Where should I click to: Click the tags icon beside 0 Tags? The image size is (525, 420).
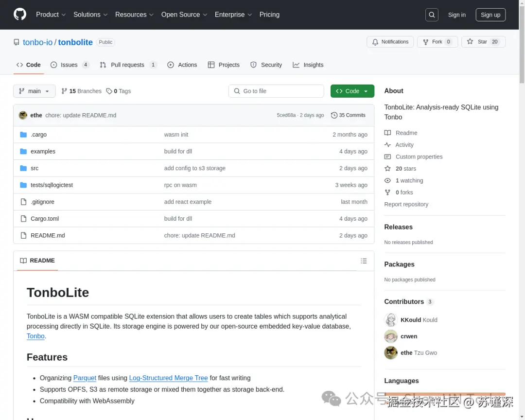click(x=109, y=91)
